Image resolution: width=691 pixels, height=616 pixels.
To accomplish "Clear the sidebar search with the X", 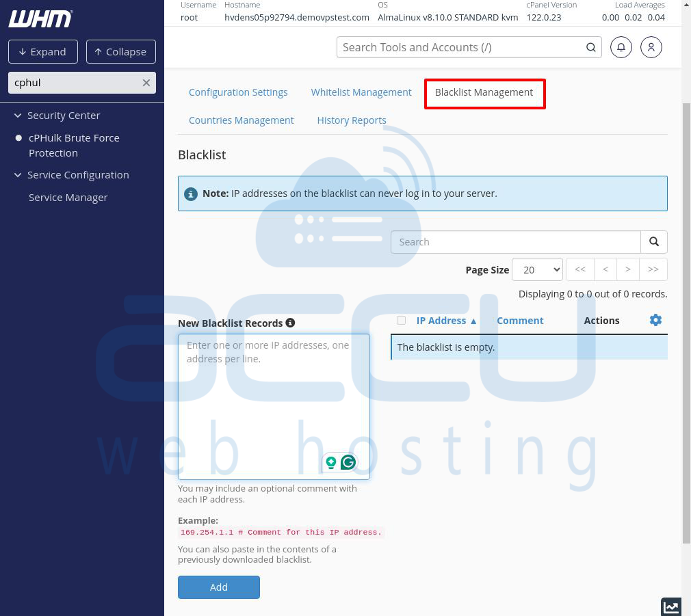I will 146,83.
